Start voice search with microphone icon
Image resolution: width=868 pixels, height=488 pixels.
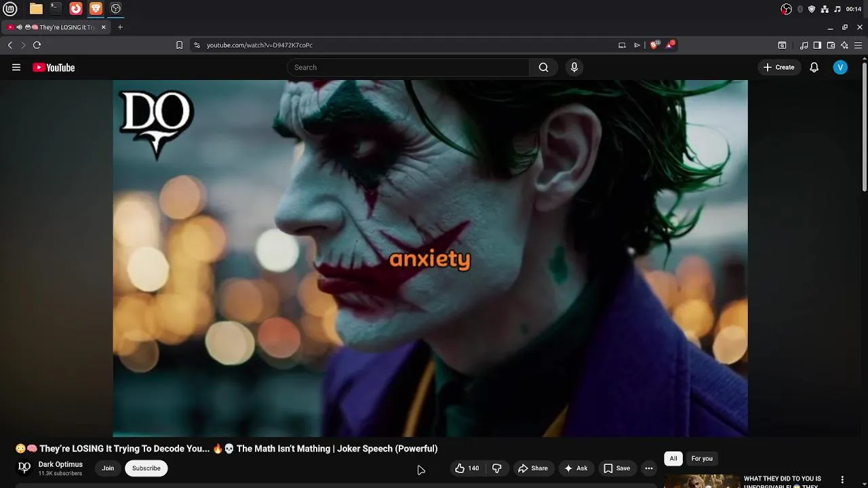point(574,67)
